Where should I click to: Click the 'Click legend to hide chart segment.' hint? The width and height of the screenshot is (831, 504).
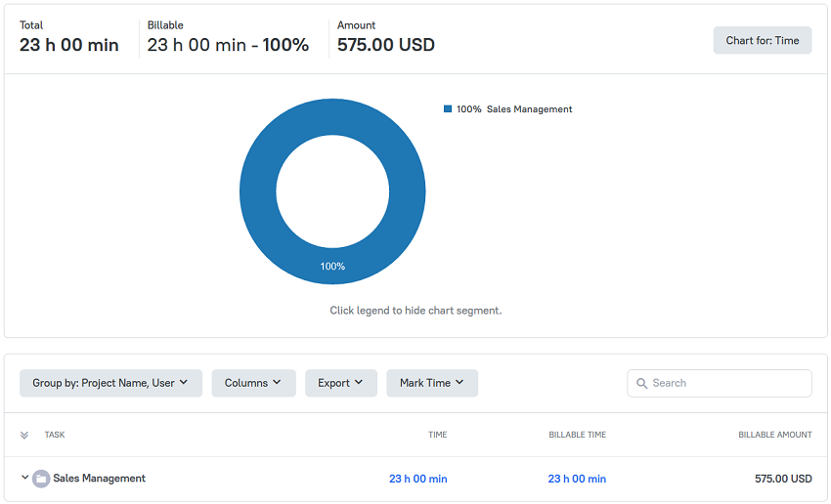point(415,311)
